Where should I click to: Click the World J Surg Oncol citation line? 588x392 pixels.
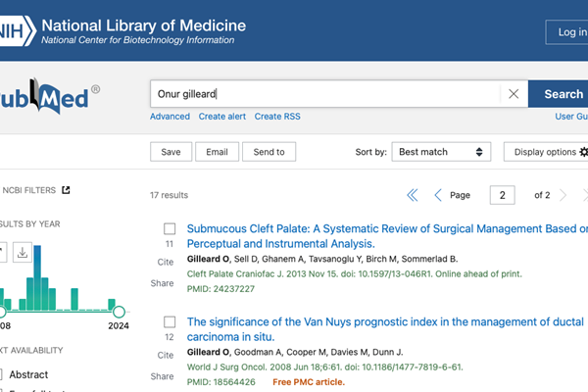(324, 367)
